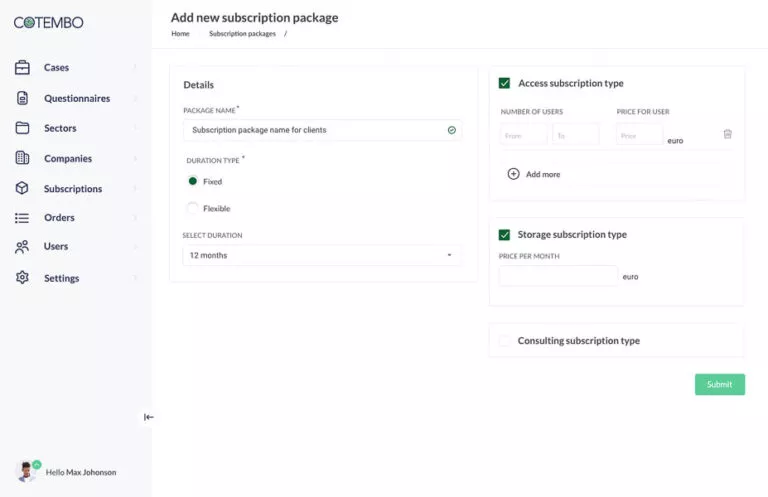Go to Home breadcrumb link
Image resolution: width=768 pixels, height=497 pixels.
pyautogui.click(x=180, y=34)
